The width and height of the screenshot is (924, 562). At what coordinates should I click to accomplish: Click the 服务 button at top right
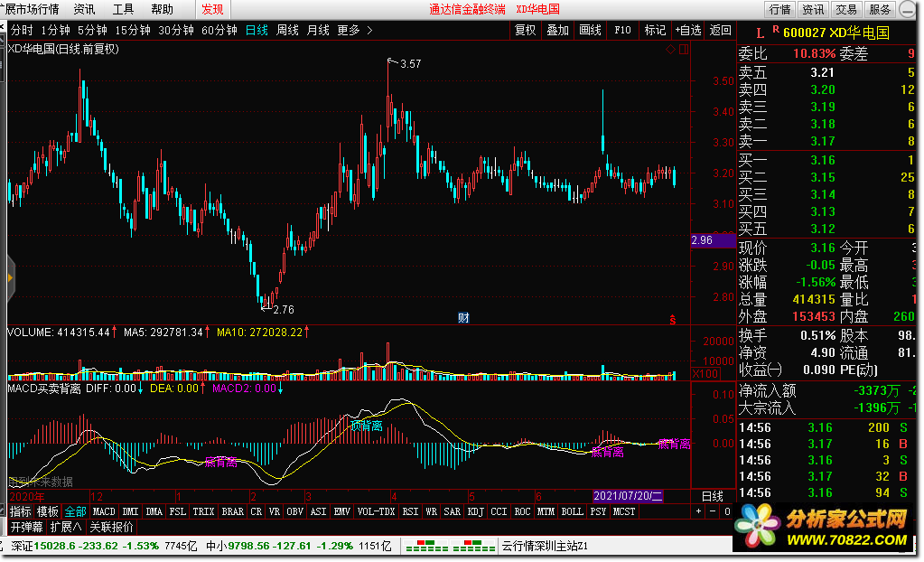(880, 9)
